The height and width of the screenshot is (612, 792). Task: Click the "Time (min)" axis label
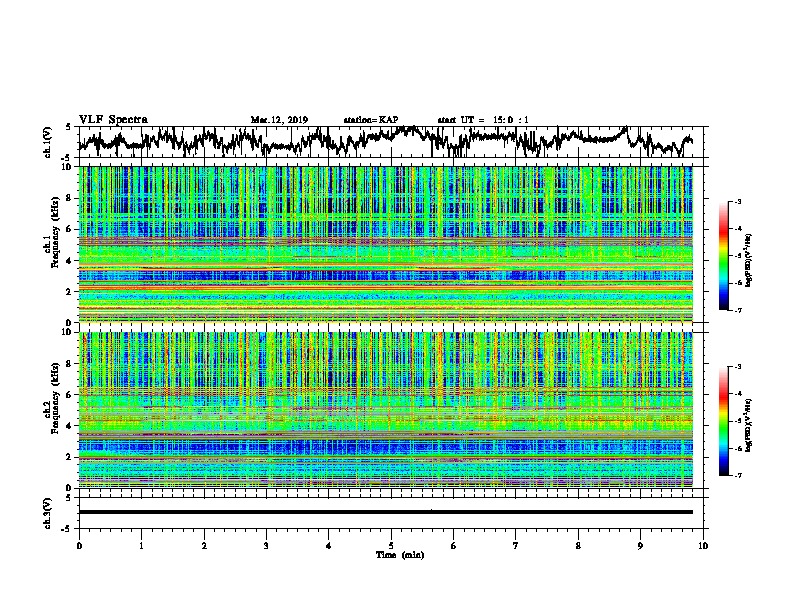(400, 555)
